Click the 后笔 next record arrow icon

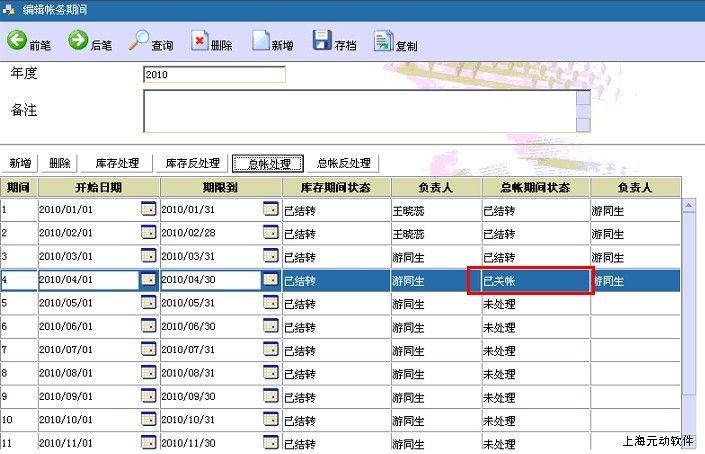click(x=78, y=41)
